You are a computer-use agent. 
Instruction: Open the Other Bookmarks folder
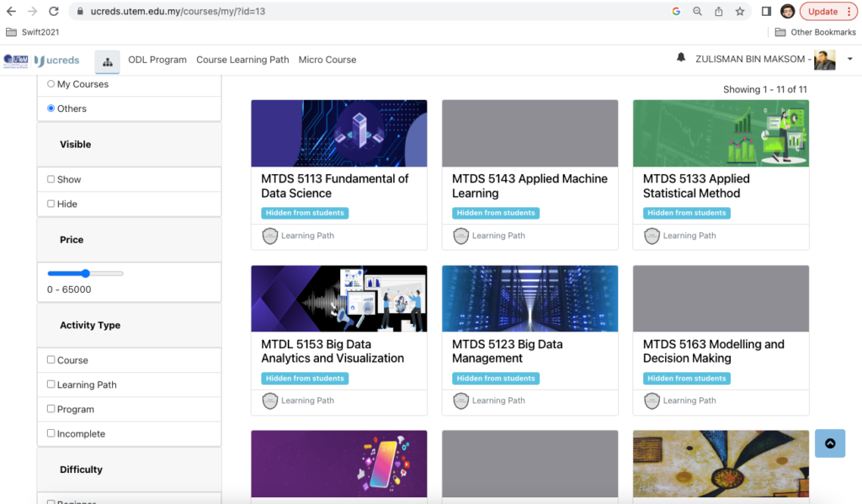[815, 32]
